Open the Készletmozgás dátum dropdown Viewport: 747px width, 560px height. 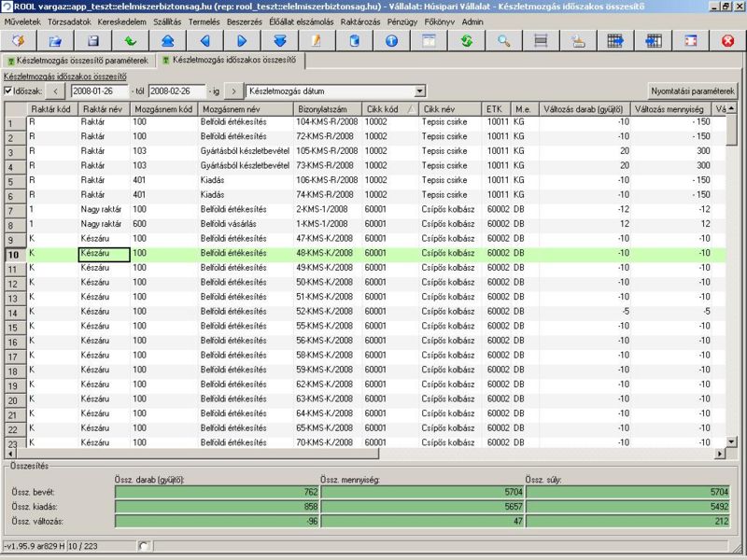tap(419, 91)
